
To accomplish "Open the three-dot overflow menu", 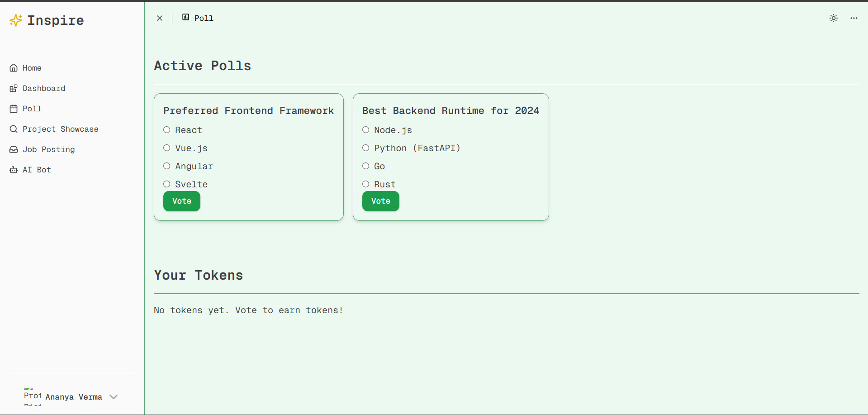I will 854,18.
